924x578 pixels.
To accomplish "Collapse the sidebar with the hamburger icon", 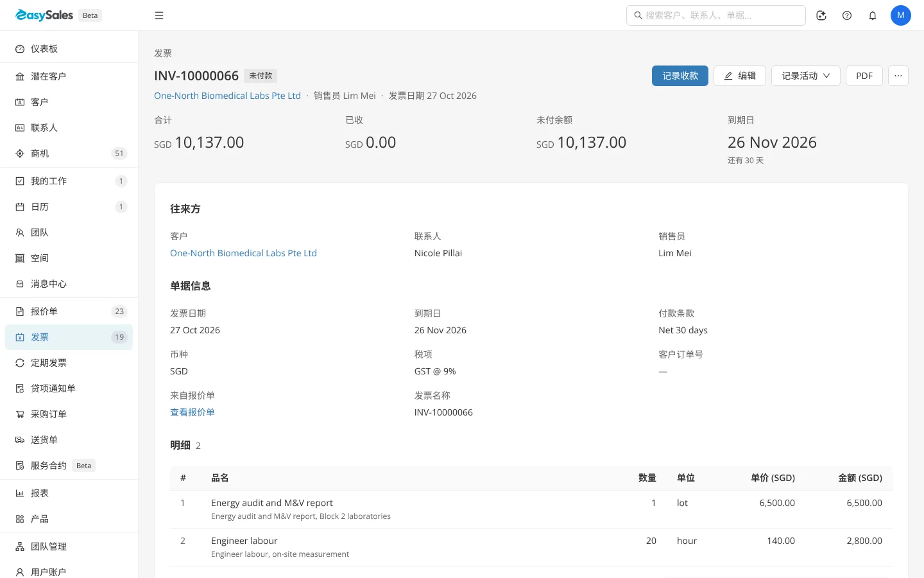I will (159, 15).
